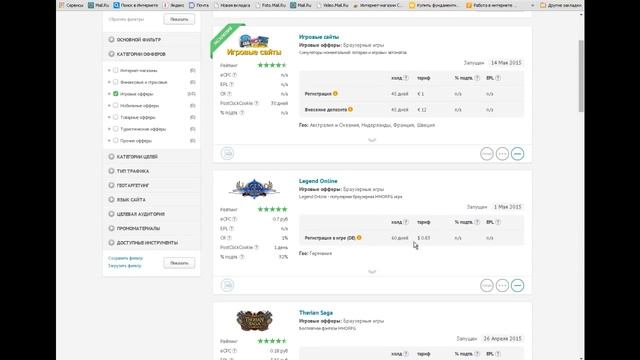
Task: Open the Почта bookmark in bookmarks bar
Action: (199, 5)
